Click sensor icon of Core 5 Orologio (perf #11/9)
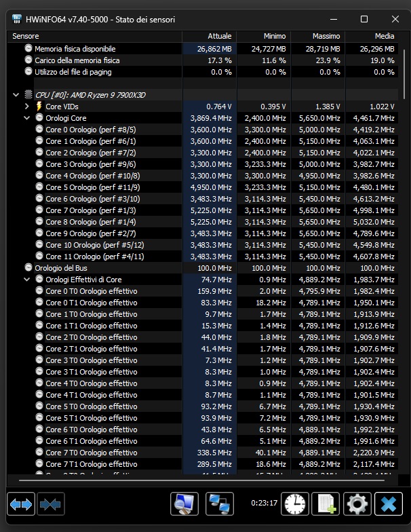The image size is (411, 532). point(39,187)
